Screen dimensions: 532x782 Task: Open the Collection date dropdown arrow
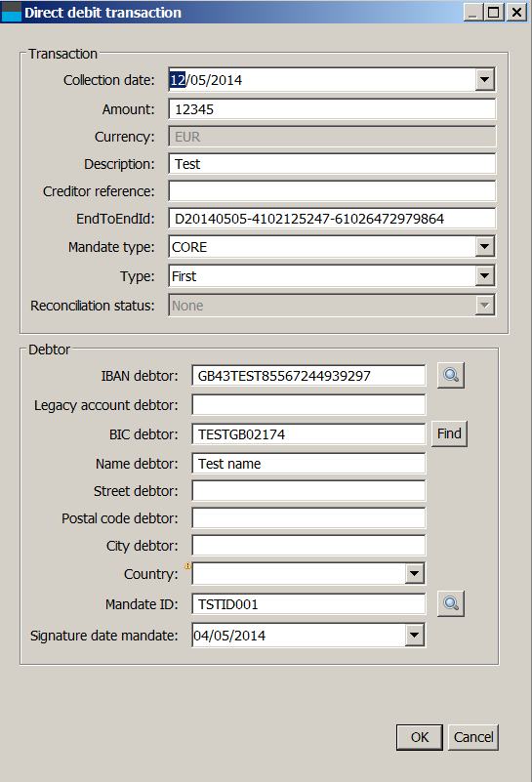tap(484, 80)
